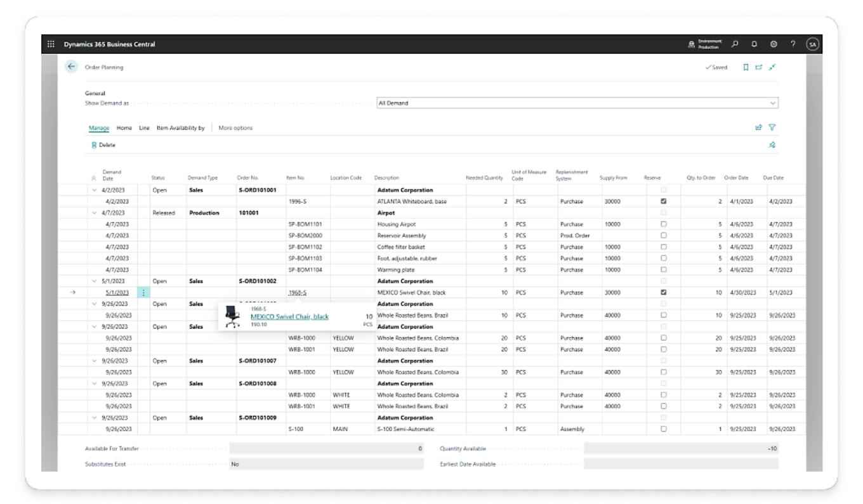This screenshot has height=504, width=863.
Task: Collapse the 4/7/2023 Production demand group
Action: coord(95,213)
